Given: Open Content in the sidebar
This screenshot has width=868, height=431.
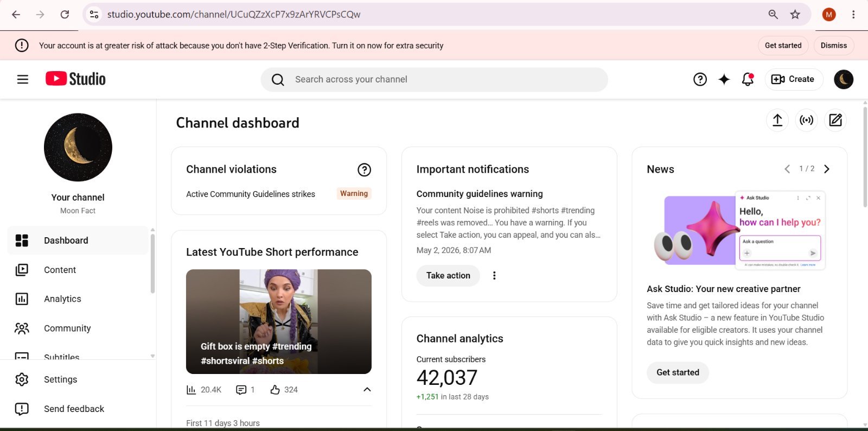Looking at the screenshot, I should point(78,270).
